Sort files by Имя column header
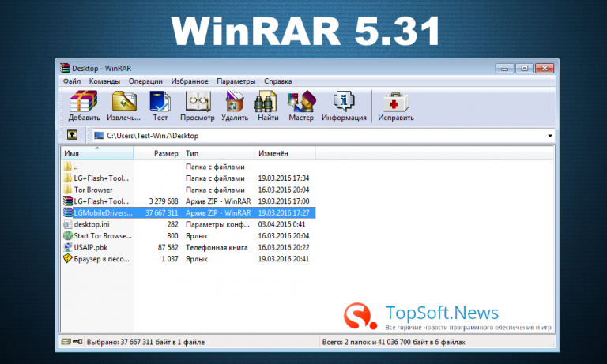This screenshot has width=607, height=364. pyautogui.click(x=73, y=153)
